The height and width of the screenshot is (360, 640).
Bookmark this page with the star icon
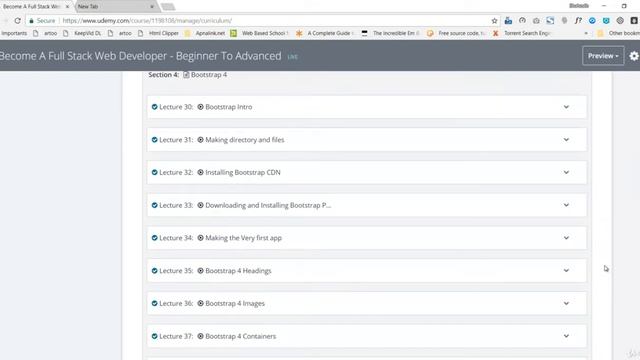click(x=494, y=20)
